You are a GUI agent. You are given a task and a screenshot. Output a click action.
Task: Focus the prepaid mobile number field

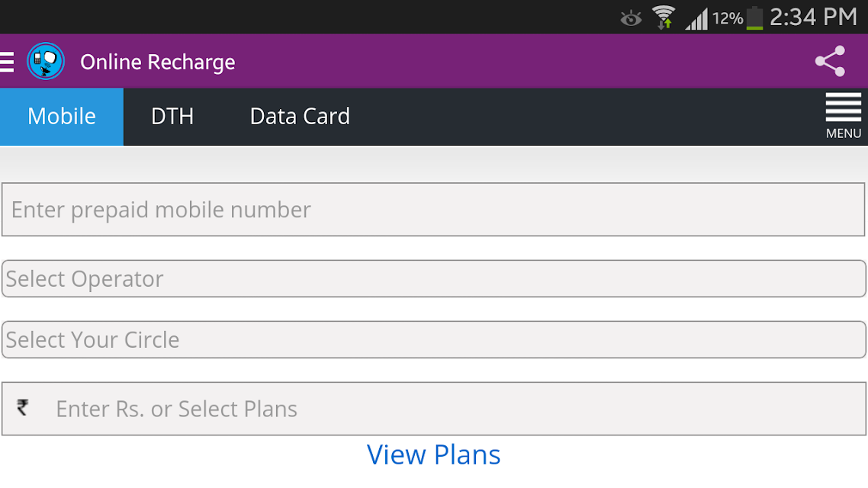pos(433,210)
